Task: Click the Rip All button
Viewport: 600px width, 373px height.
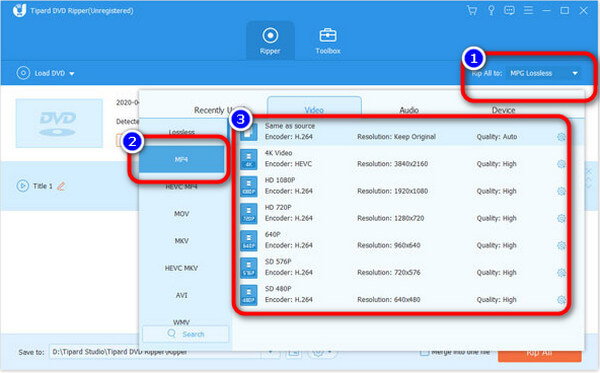Action: 540,353
